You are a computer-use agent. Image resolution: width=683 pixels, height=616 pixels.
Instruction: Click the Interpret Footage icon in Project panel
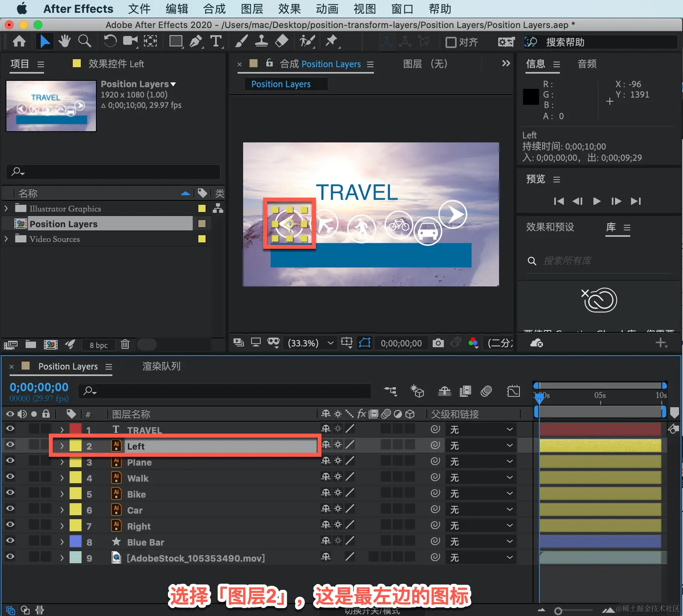(11, 344)
